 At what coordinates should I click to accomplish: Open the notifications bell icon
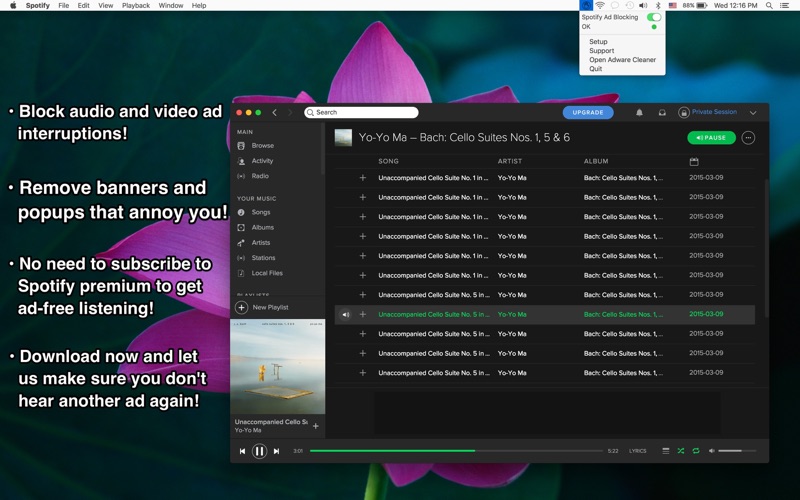coord(639,113)
